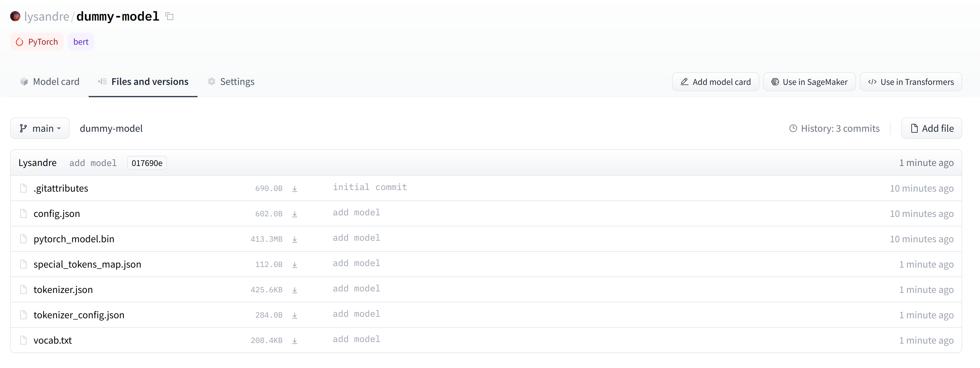
Task: Open the tokenizer_config.json file
Action: coord(79,315)
